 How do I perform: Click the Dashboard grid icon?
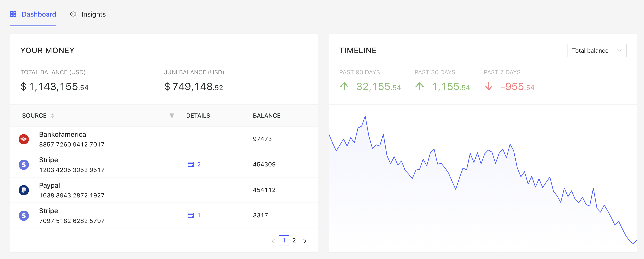(13, 14)
